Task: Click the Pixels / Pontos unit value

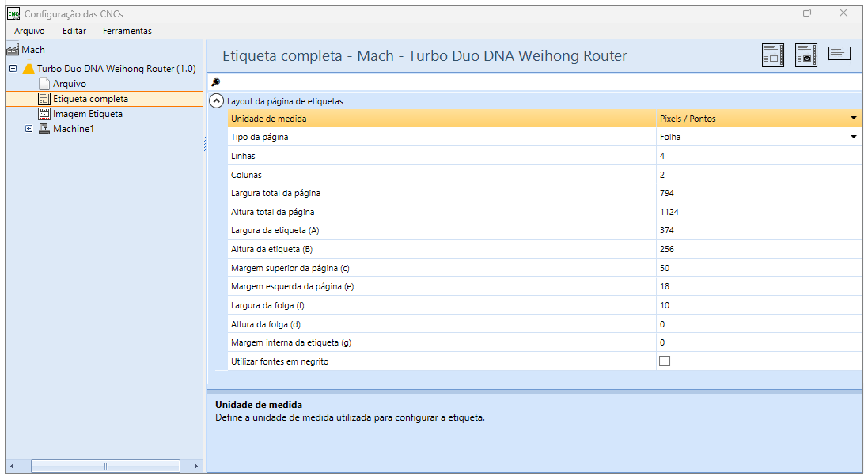Action: pyautogui.click(x=688, y=119)
